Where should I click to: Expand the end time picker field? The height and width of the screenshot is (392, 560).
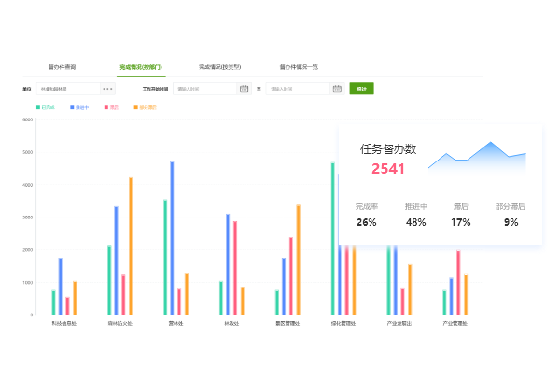299,89
